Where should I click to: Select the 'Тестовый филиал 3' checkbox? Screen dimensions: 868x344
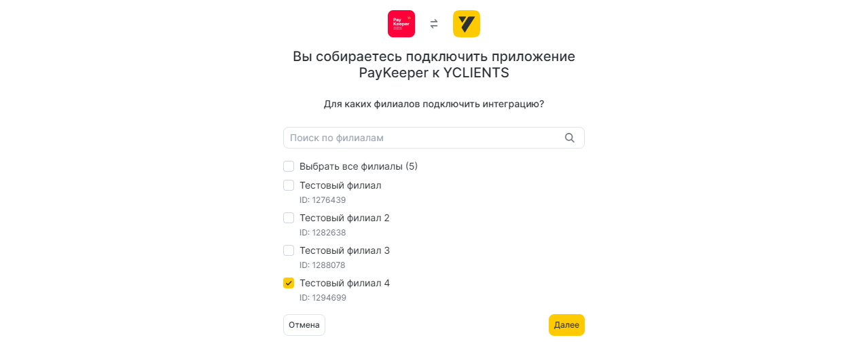tap(289, 250)
